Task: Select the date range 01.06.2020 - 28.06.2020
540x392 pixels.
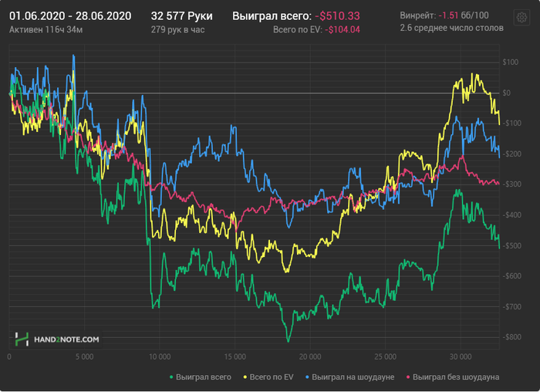Action: [70, 16]
